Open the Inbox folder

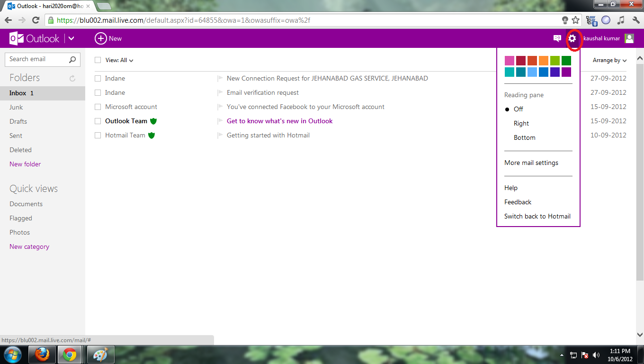coord(43,93)
